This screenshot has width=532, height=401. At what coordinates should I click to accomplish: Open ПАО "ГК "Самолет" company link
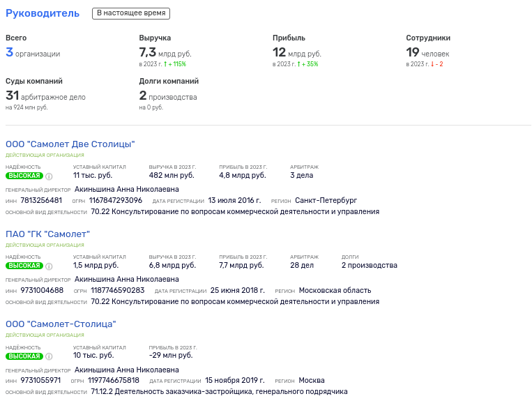click(x=48, y=234)
